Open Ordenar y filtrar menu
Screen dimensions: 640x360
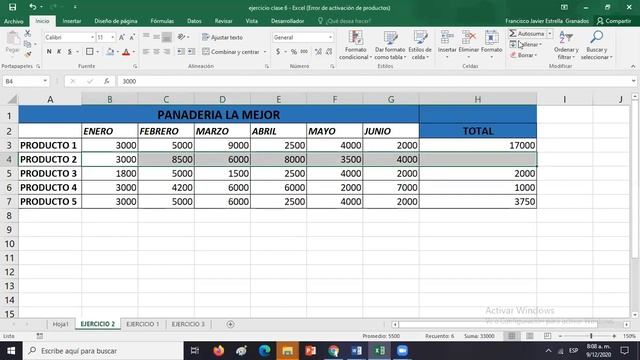coord(566,45)
